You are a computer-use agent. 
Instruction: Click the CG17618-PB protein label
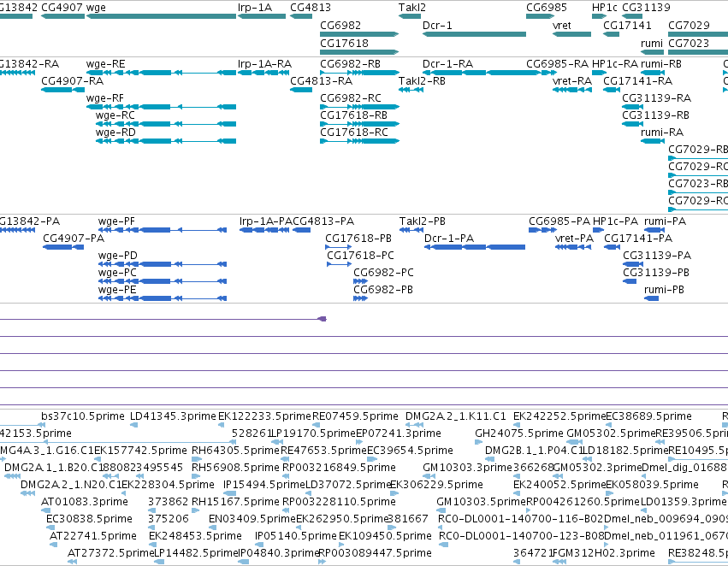[358, 239]
